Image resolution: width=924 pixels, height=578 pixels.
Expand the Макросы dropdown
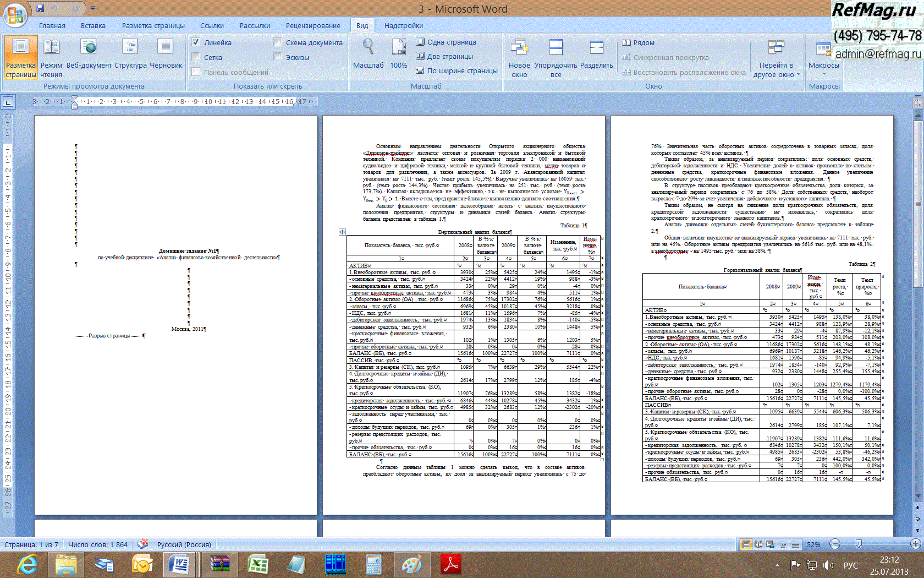click(823, 73)
